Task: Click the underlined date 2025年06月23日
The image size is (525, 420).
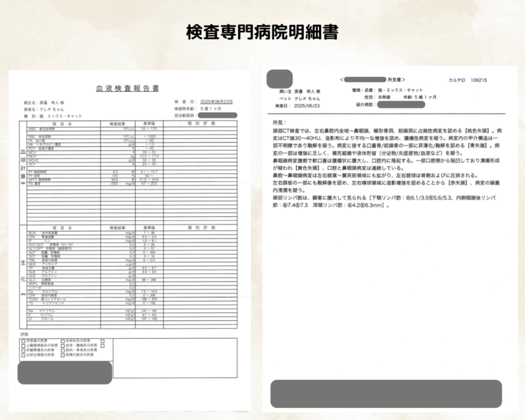Action: coord(218,101)
